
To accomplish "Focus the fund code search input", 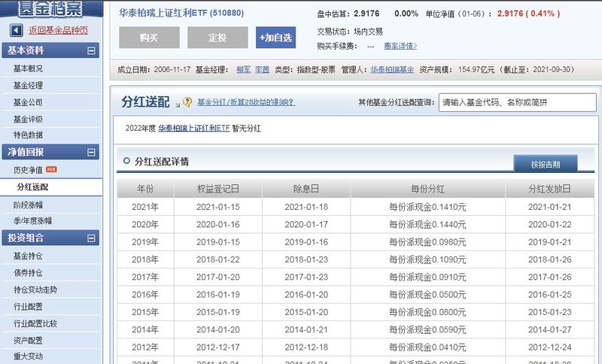I will pos(517,102).
